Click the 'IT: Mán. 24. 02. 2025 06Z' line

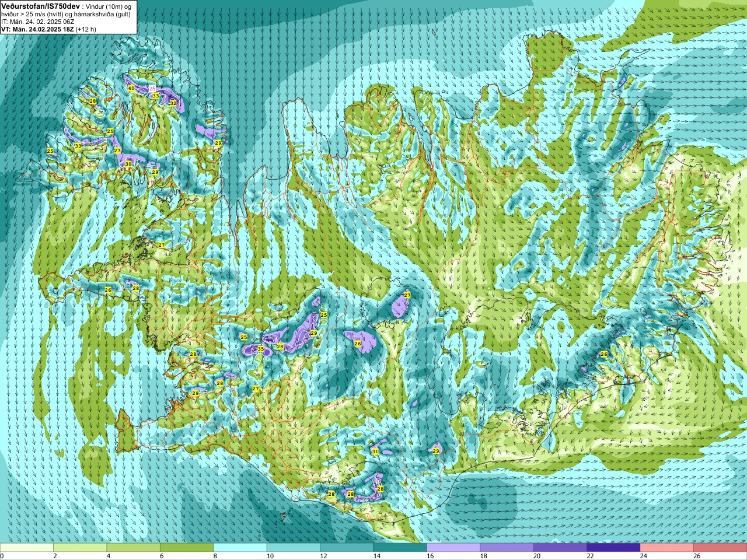pos(37,22)
